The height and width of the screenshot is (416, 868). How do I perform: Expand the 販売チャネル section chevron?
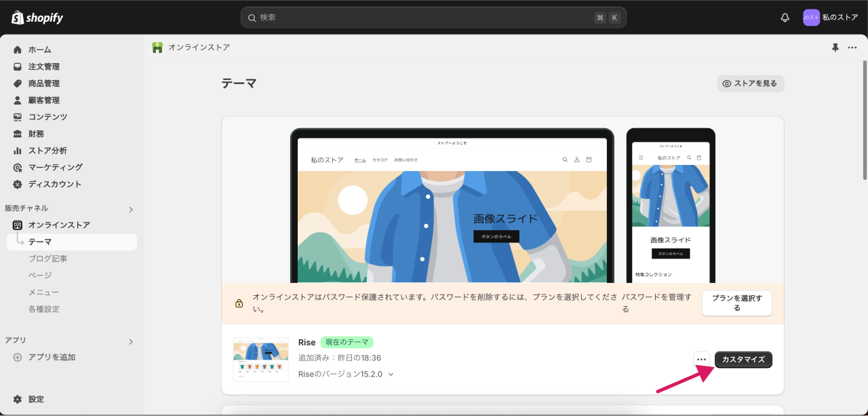pyautogui.click(x=131, y=209)
